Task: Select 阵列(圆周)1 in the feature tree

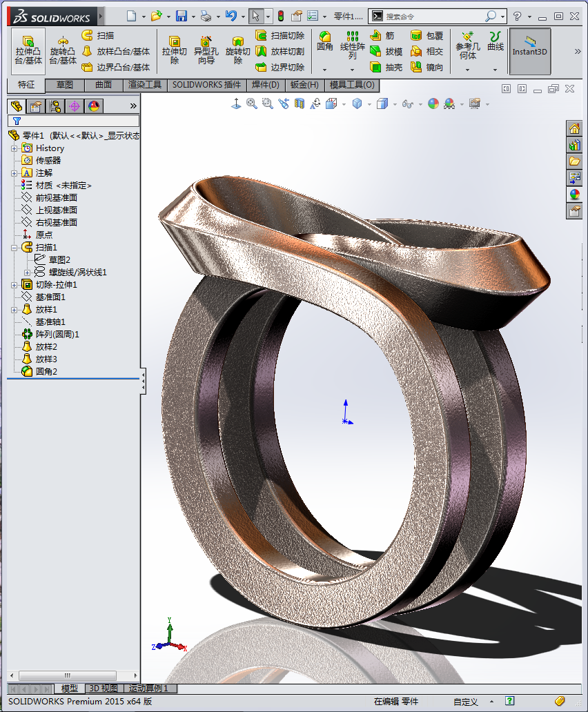Action: click(x=57, y=335)
